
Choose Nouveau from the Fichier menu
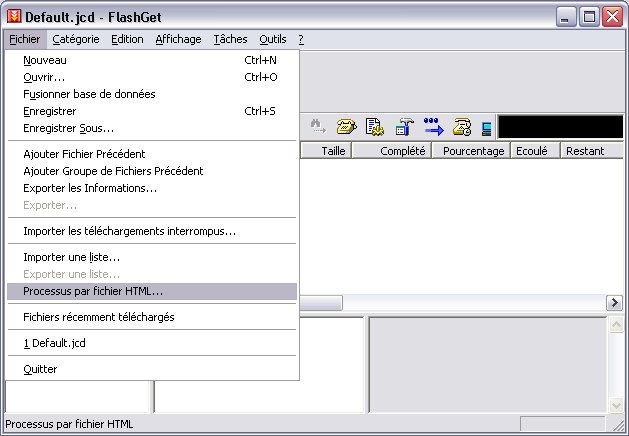pyautogui.click(x=152, y=60)
